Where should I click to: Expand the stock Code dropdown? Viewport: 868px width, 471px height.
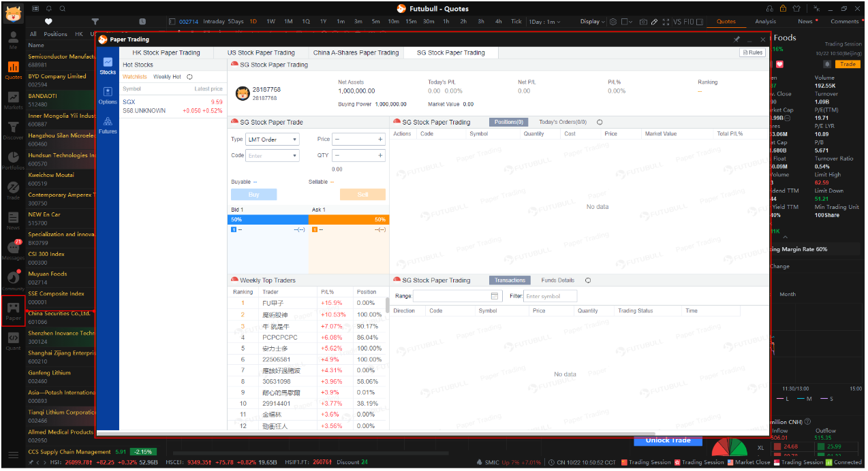(294, 156)
